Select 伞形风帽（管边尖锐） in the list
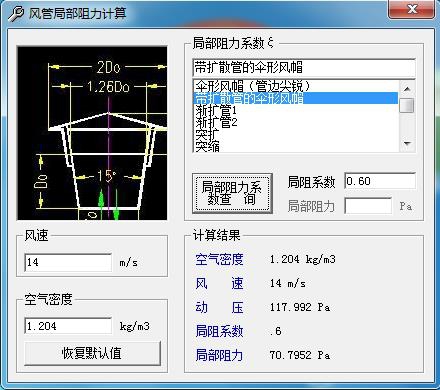Screen dimensions: 440x390 295,86
